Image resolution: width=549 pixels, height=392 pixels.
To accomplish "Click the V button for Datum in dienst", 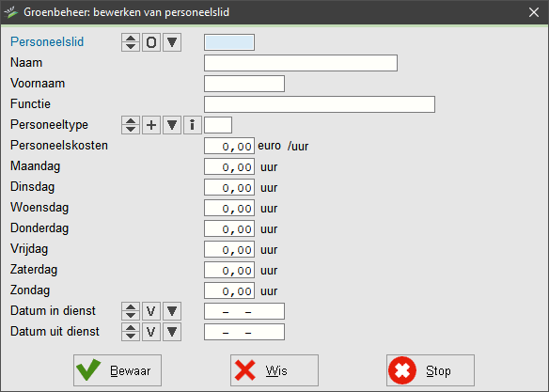I will pos(151,311).
